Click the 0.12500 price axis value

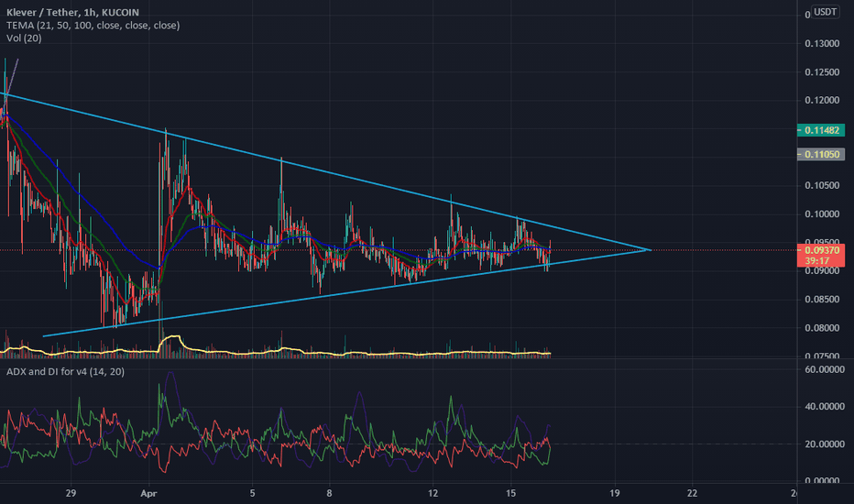click(x=822, y=71)
